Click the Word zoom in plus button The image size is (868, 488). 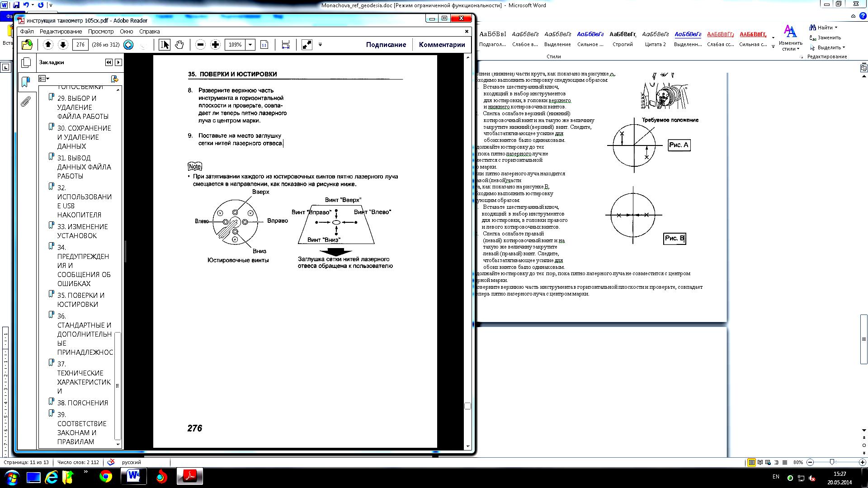pyautogui.click(x=862, y=462)
